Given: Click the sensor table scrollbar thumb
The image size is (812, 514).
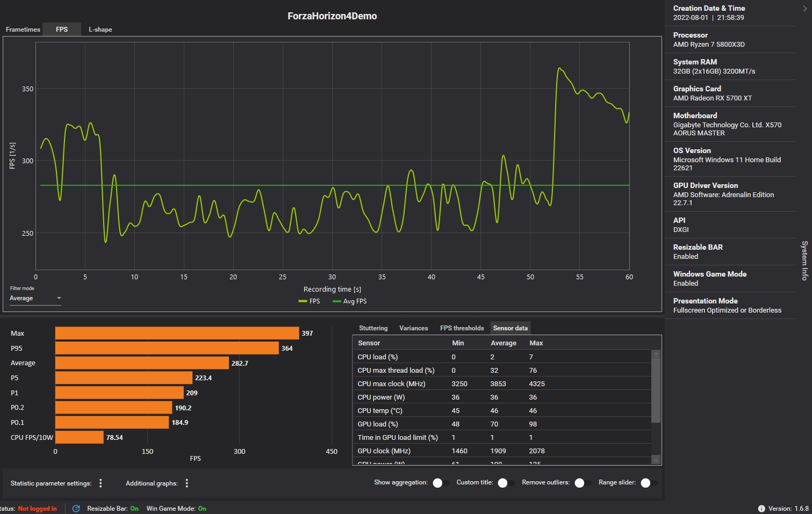Looking at the screenshot, I should 656,391.
